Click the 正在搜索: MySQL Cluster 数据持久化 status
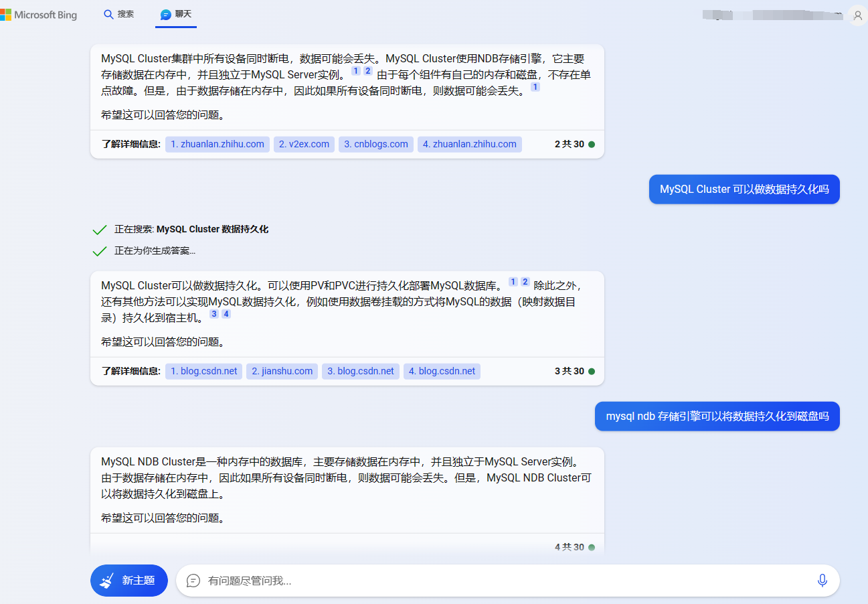The height and width of the screenshot is (604, 868). [191, 229]
